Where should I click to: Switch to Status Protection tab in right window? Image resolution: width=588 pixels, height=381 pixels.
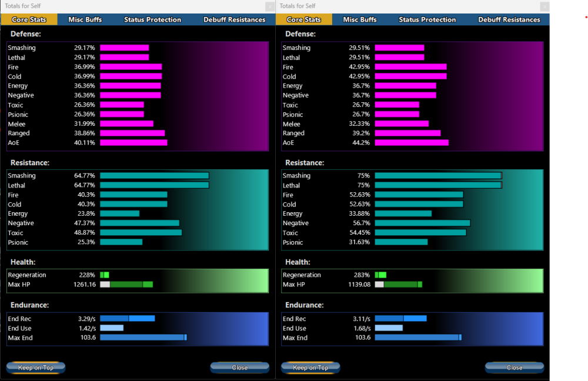click(427, 19)
